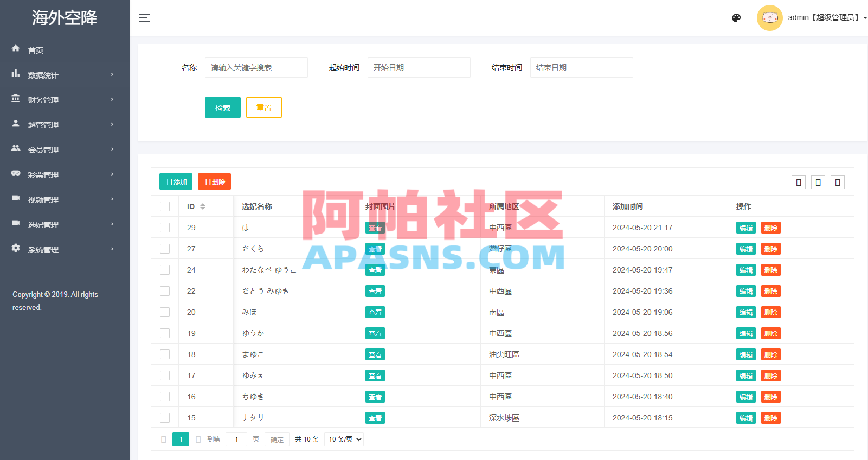
Task: Click 查看 cover image for row ID 20
Action: (x=375, y=312)
